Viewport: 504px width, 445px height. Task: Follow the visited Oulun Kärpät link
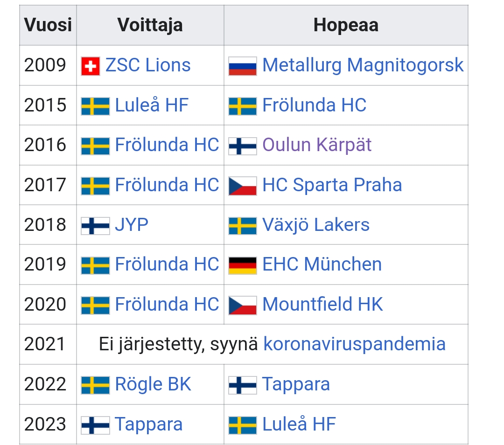(x=317, y=145)
